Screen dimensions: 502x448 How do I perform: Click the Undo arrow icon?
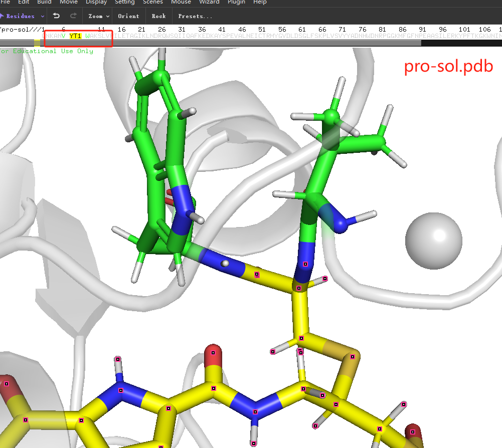tap(56, 16)
